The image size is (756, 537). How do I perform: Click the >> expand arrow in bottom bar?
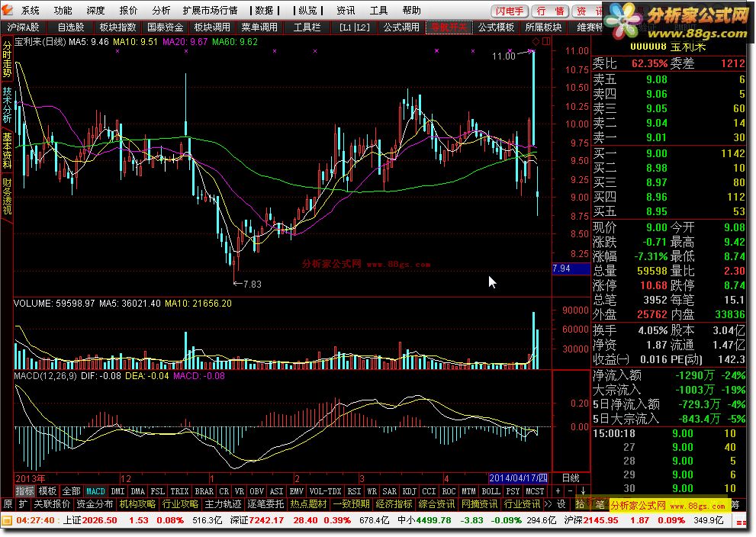click(x=549, y=504)
